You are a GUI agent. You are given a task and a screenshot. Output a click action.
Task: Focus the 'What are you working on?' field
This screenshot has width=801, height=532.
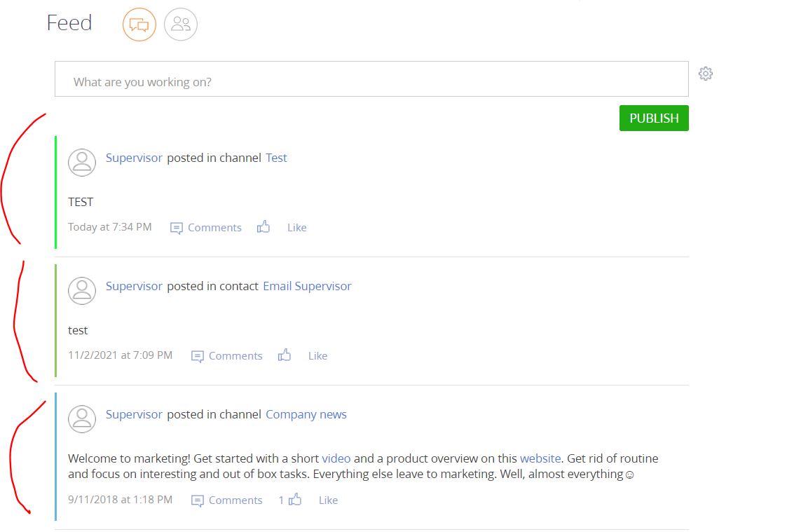pyautogui.click(x=371, y=79)
